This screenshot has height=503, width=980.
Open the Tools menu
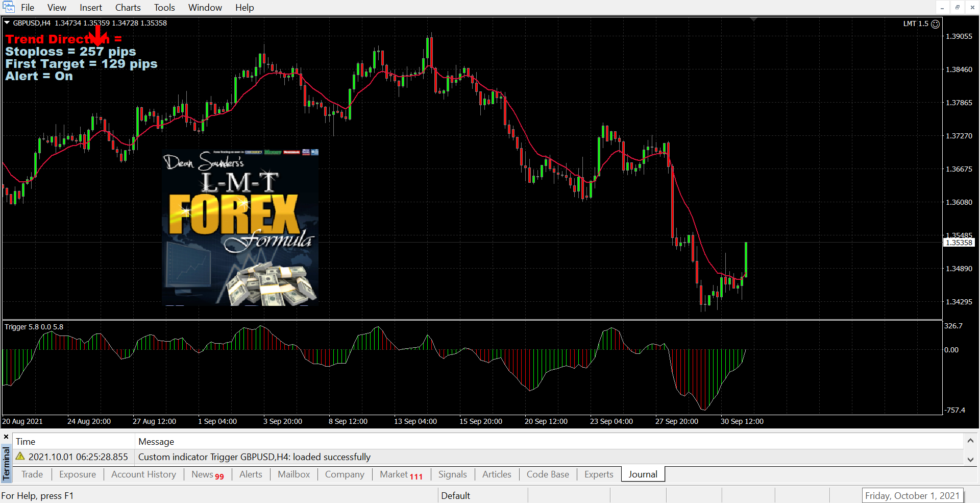coord(164,8)
